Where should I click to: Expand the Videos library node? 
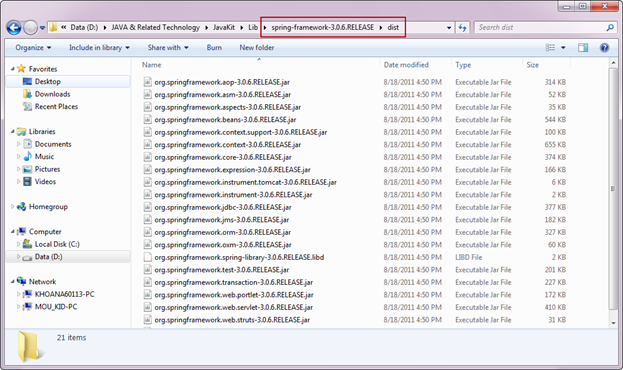[18, 182]
